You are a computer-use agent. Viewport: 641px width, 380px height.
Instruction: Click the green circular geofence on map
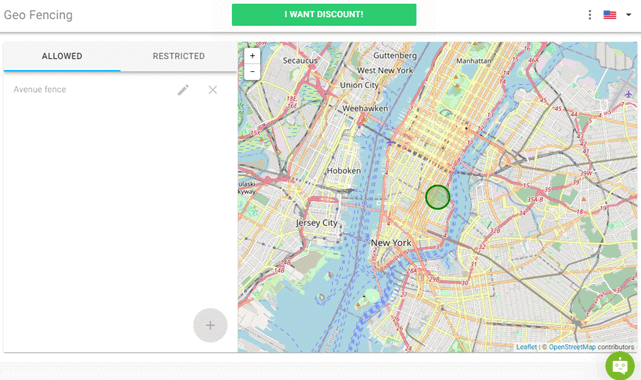point(437,197)
